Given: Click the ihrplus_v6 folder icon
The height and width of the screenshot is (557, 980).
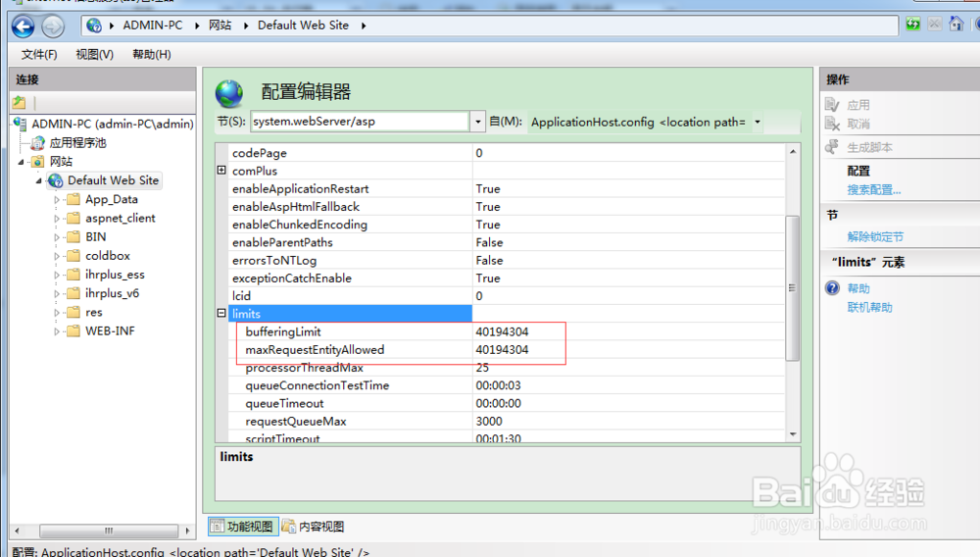Looking at the screenshot, I should tap(73, 293).
